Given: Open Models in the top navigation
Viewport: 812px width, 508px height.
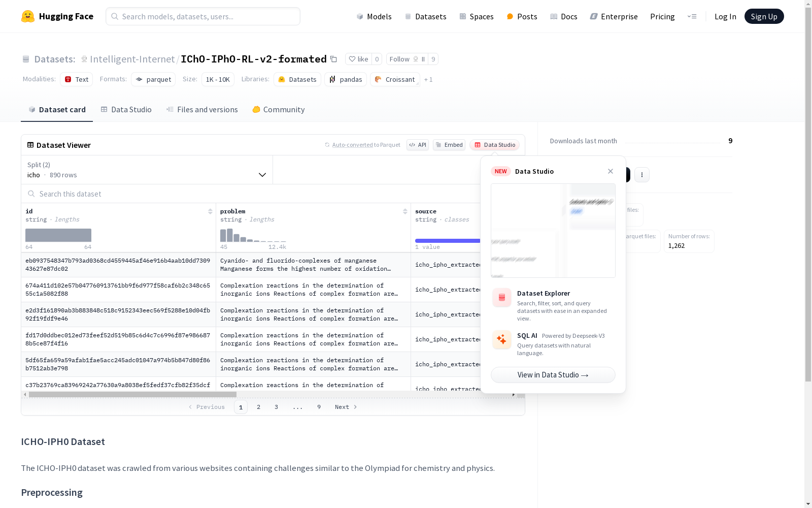Looking at the screenshot, I should [x=374, y=16].
